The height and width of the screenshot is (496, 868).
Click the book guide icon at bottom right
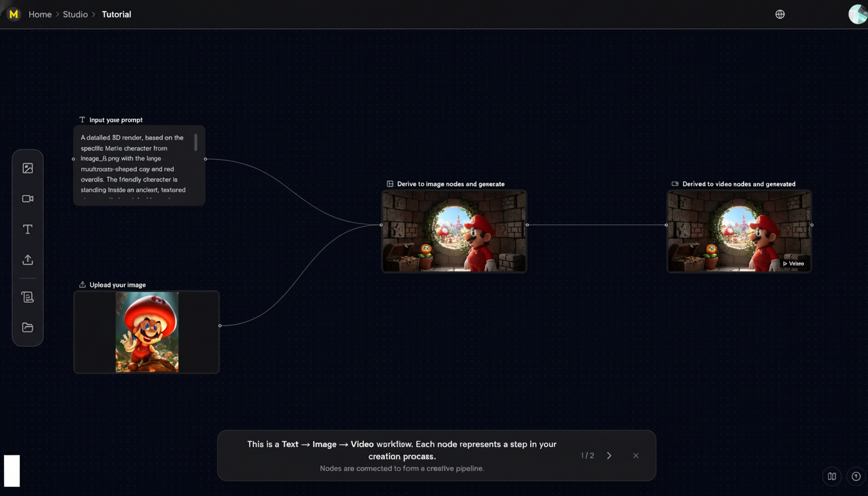point(832,477)
